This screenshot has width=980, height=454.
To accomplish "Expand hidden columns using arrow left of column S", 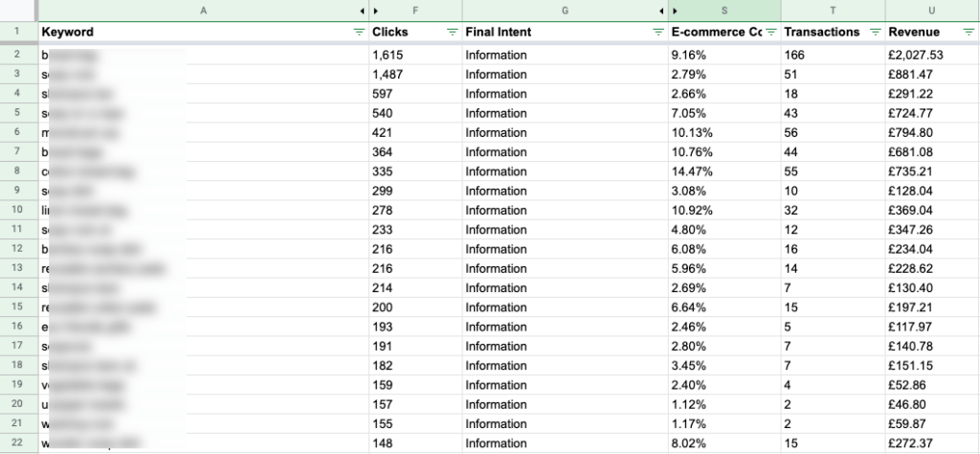I will (x=673, y=11).
